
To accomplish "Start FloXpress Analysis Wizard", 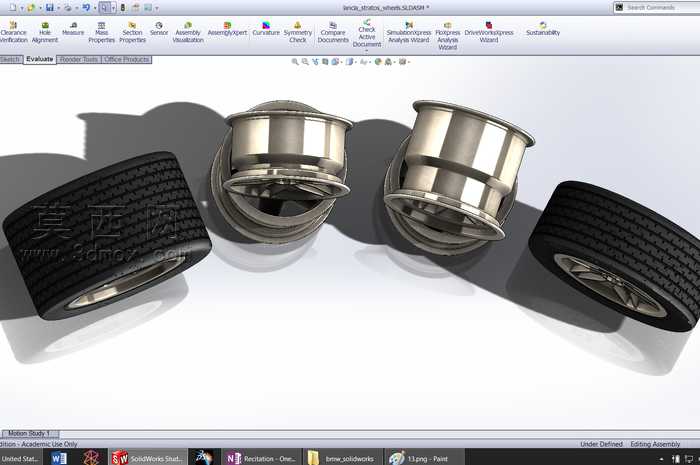I will coord(448,36).
